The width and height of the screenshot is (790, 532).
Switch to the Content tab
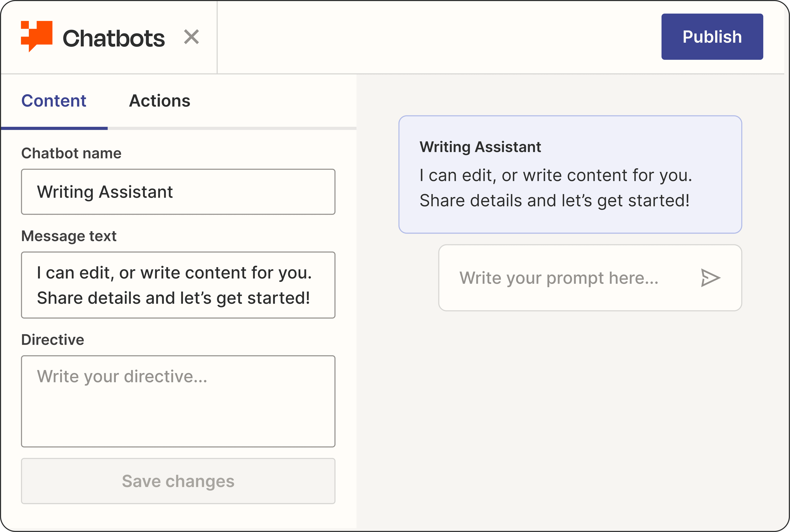(x=54, y=101)
